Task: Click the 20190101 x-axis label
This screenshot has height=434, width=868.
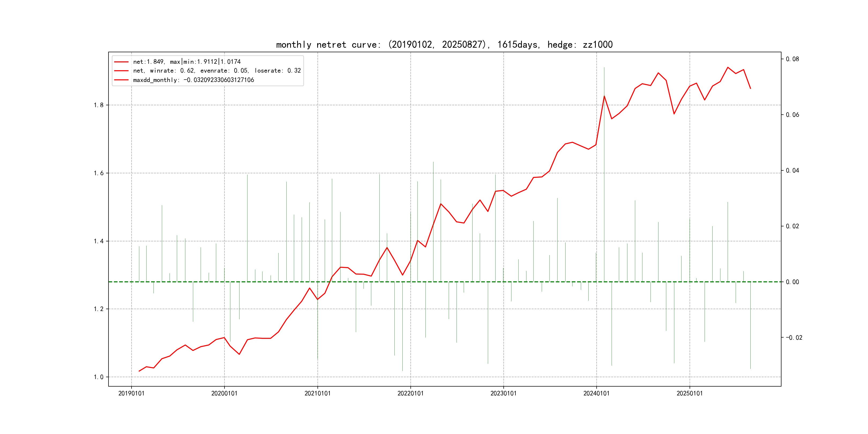Action: [132, 394]
